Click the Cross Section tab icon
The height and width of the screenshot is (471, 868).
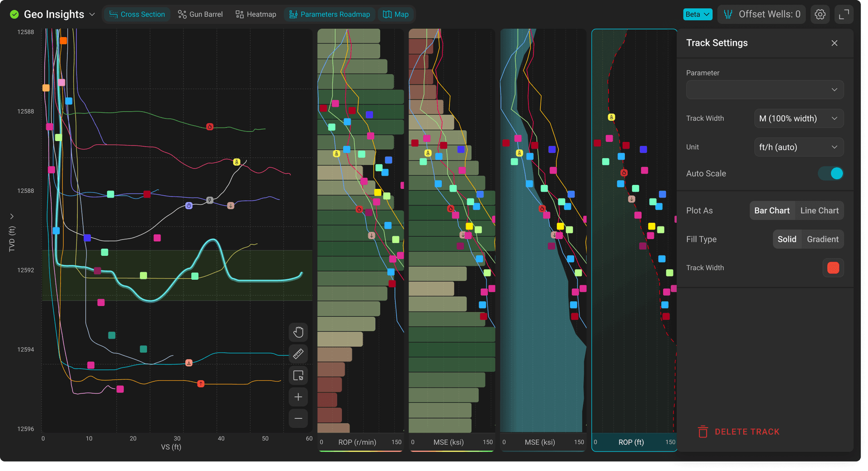coord(113,14)
